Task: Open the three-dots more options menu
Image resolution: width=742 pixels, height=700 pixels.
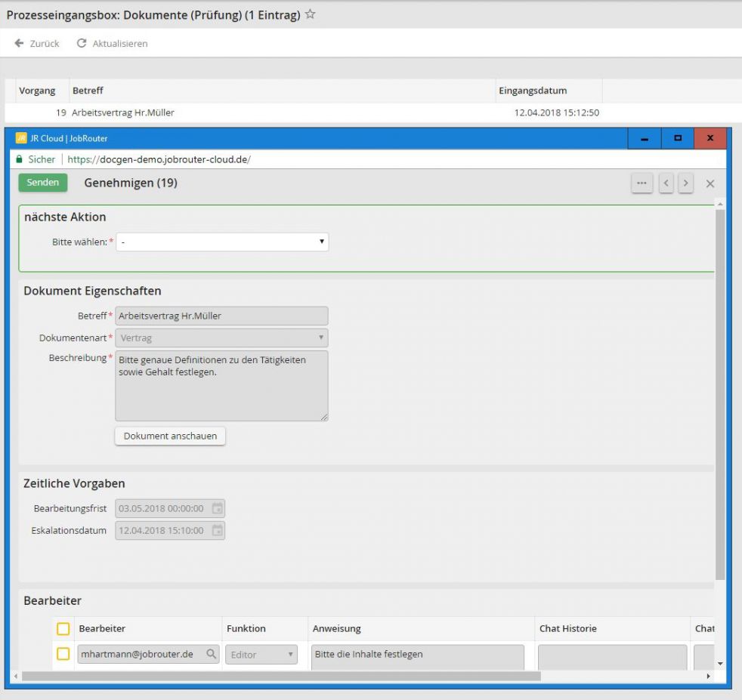Action: click(642, 183)
